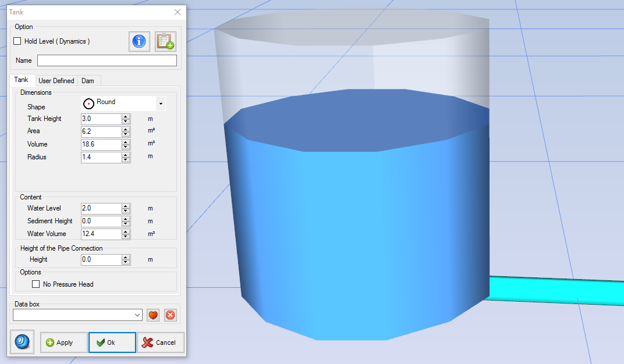Click the orange heart favorite icon
This screenshot has height=364, width=624.
[154, 315]
